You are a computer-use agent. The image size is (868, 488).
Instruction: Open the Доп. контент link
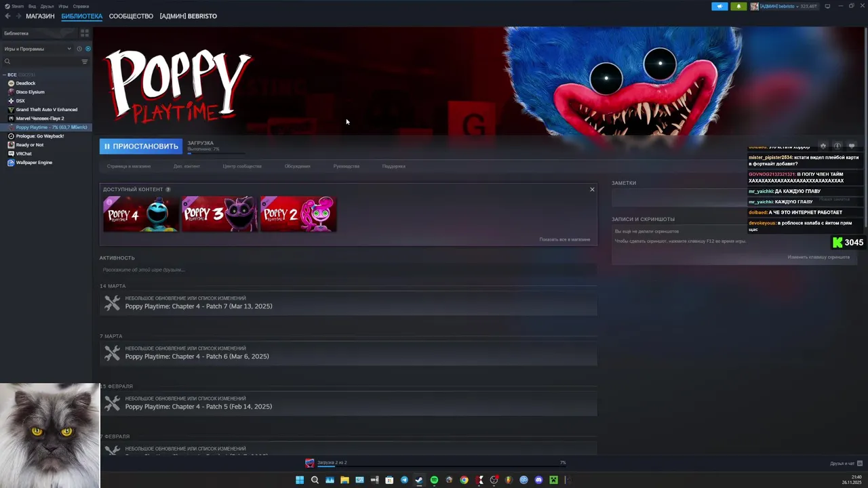[x=186, y=166]
